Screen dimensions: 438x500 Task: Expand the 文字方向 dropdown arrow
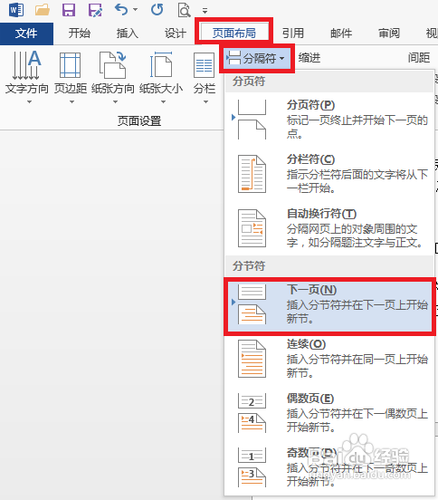(x=29, y=102)
